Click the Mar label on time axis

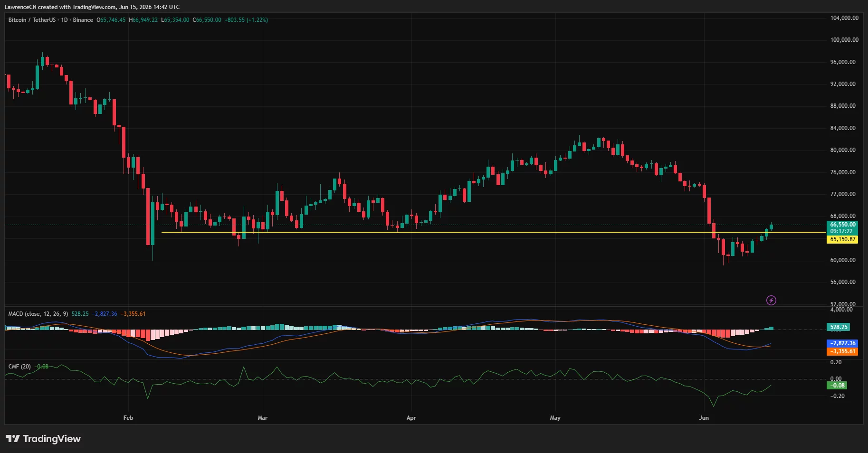263,418
